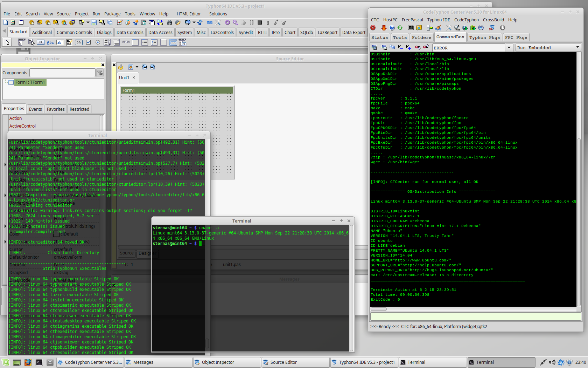Click the green Run arrow icon
The image size is (588, 368).
point(244,22)
